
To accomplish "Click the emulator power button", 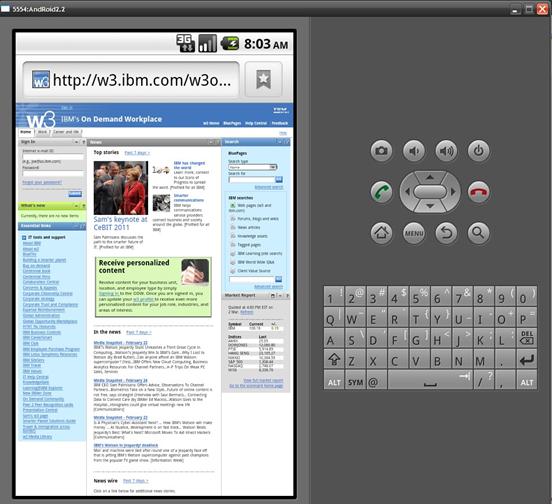I will pyautogui.click(x=478, y=151).
